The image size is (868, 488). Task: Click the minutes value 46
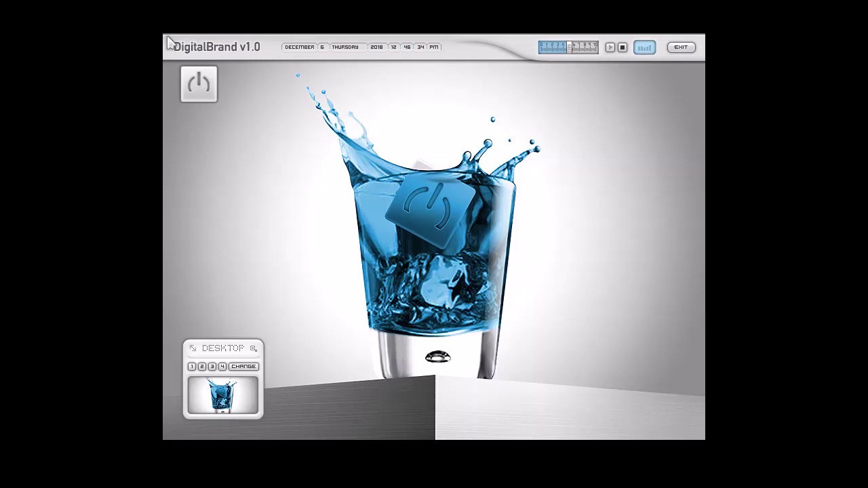[x=407, y=47]
